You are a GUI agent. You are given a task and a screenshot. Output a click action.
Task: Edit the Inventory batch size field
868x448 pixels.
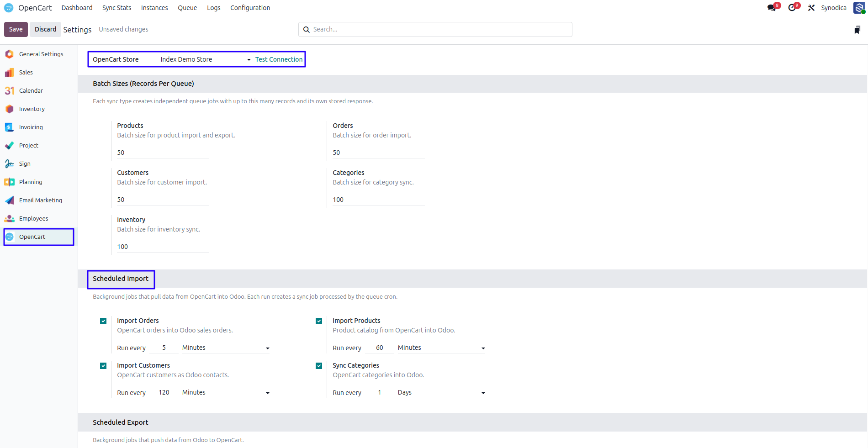pyautogui.click(x=163, y=247)
